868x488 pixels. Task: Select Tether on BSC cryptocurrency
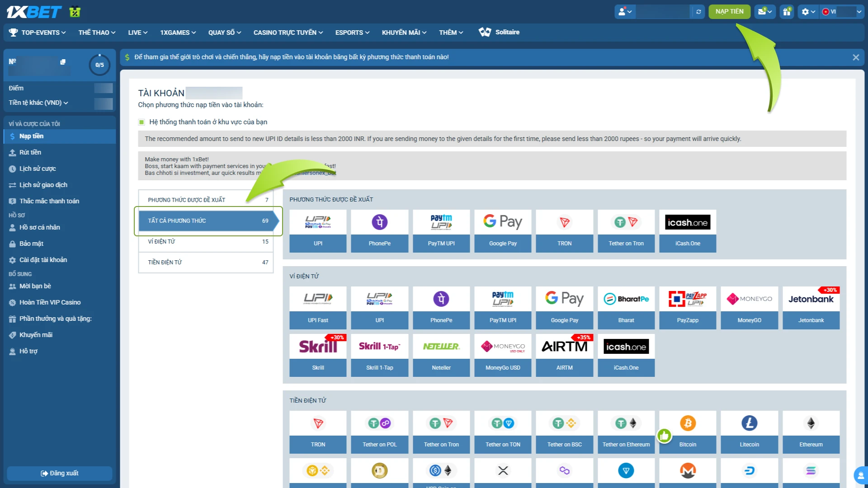click(565, 432)
